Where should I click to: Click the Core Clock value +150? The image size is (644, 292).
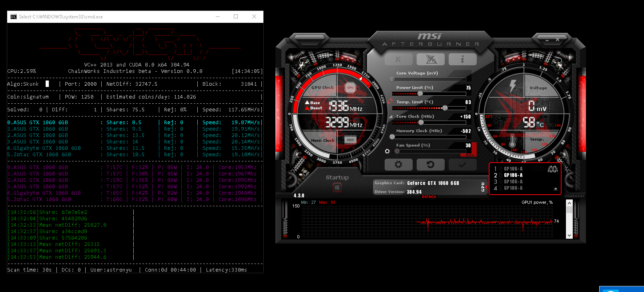[x=465, y=117]
